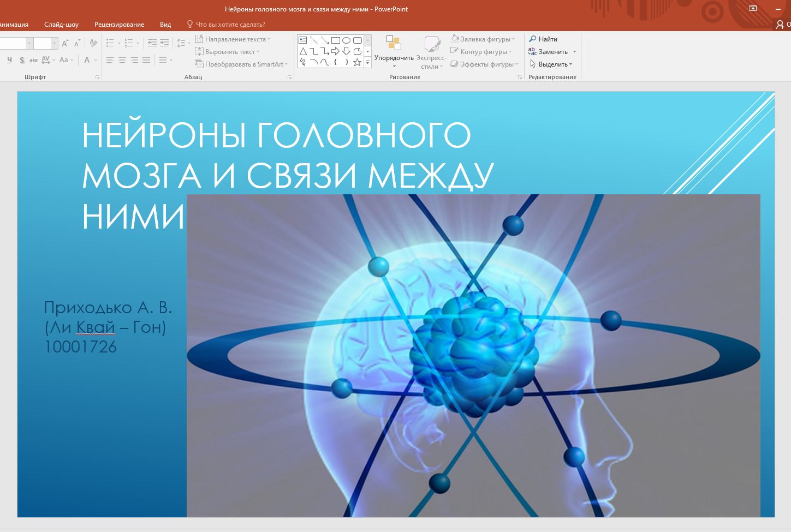Viewport: 791px width, 532px height.
Task: Open the Вид tab
Action: click(165, 25)
